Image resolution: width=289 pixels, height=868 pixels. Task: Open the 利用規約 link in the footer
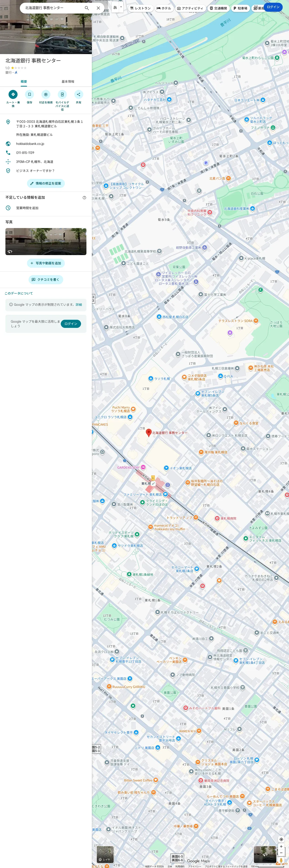click(180, 866)
